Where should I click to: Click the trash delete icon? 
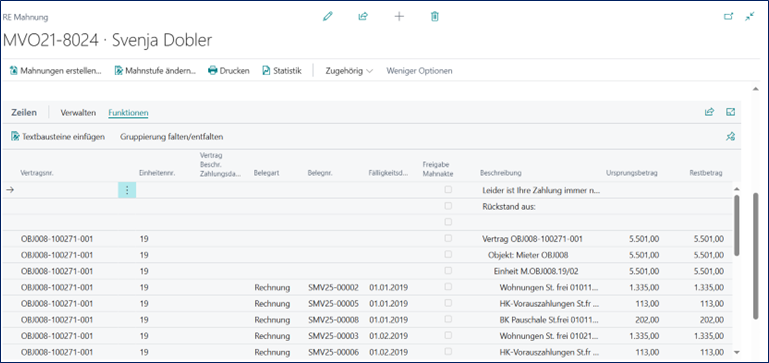[435, 16]
